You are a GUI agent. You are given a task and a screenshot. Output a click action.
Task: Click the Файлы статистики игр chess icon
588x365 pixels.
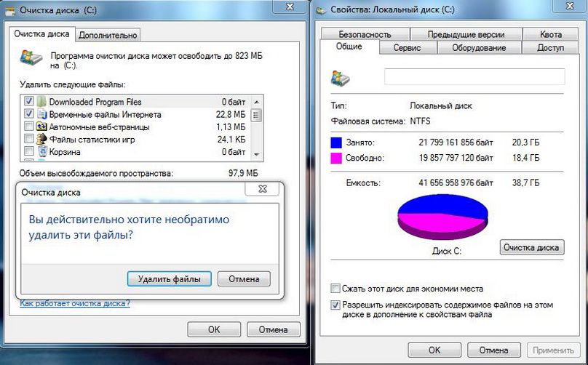click(41, 139)
